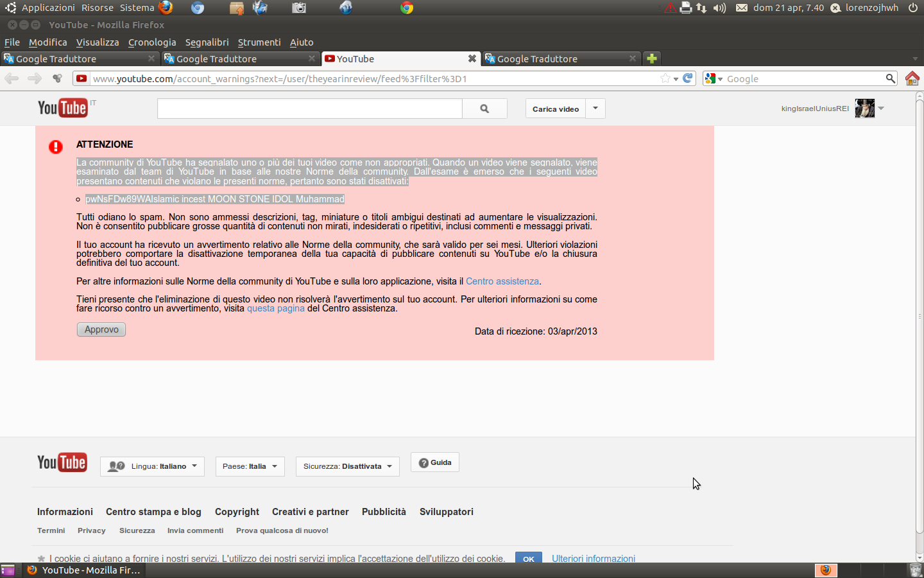Open a new tab with the plus icon
Viewport: 924px width, 578px height.
coord(652,58)
